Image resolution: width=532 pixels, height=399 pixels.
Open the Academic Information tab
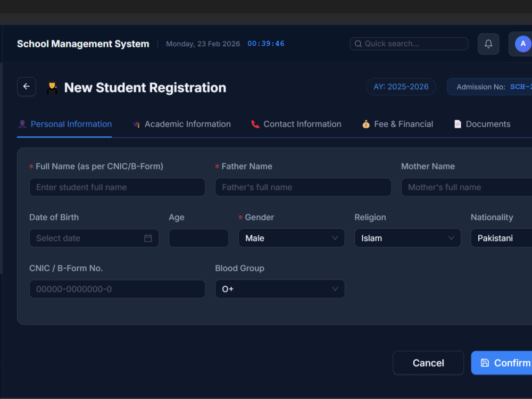point(181,124)
